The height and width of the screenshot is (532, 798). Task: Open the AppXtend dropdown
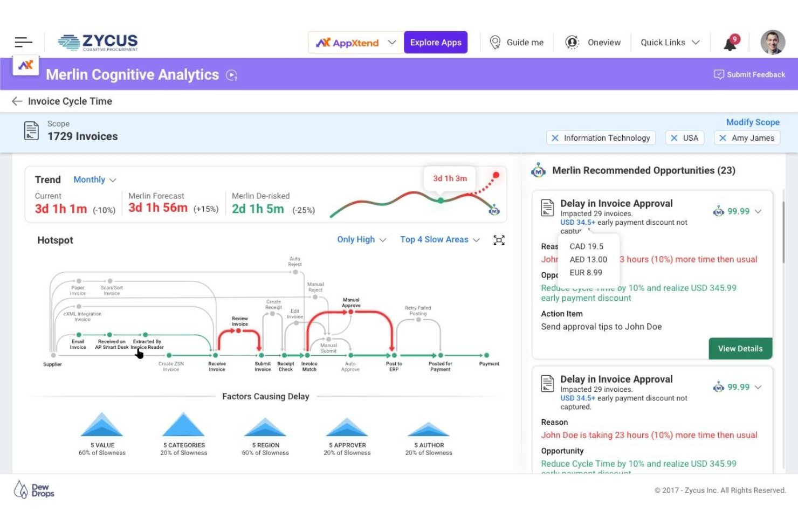tap(356, 43)
